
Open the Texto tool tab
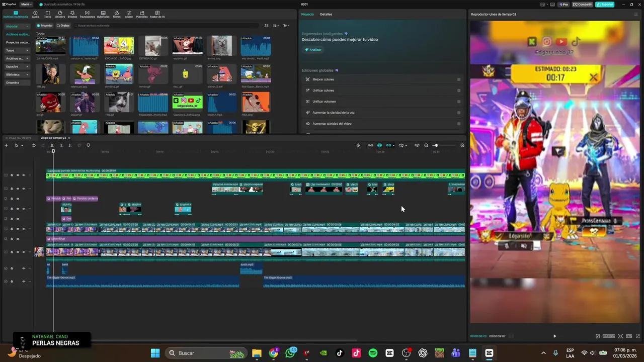point(47,14)
